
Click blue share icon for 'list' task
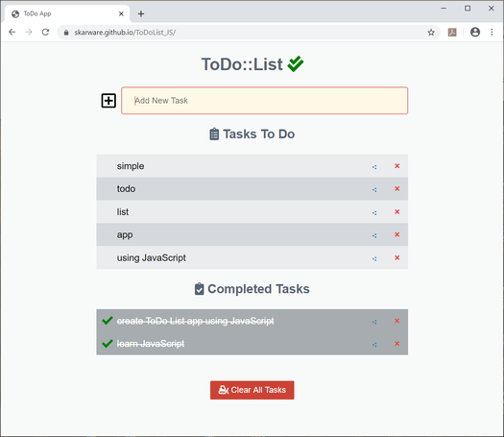click(374, 213)
